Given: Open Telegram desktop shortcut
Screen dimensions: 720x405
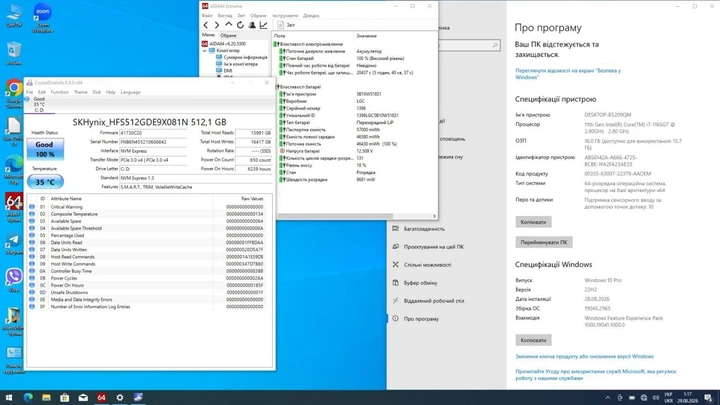Looking at the screenshot, I should pyautogui.click(x=14, y=244).
